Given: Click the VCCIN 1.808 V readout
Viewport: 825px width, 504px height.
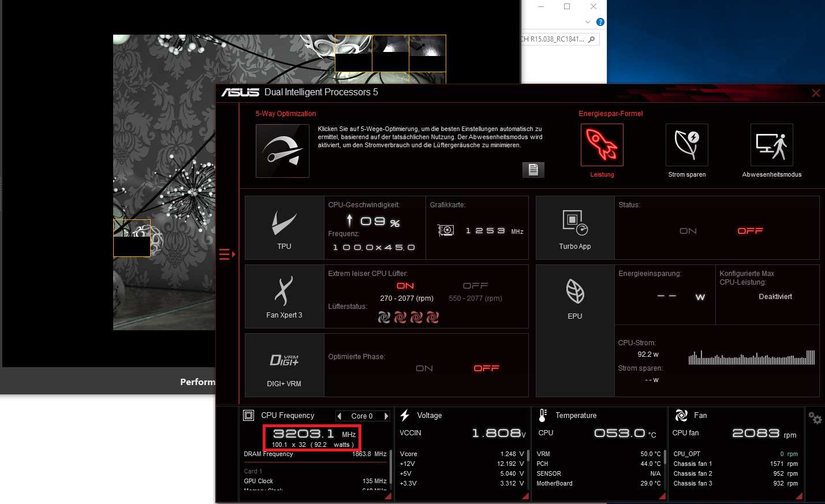Looking at the screenshot, I should [x=462, y=433].
